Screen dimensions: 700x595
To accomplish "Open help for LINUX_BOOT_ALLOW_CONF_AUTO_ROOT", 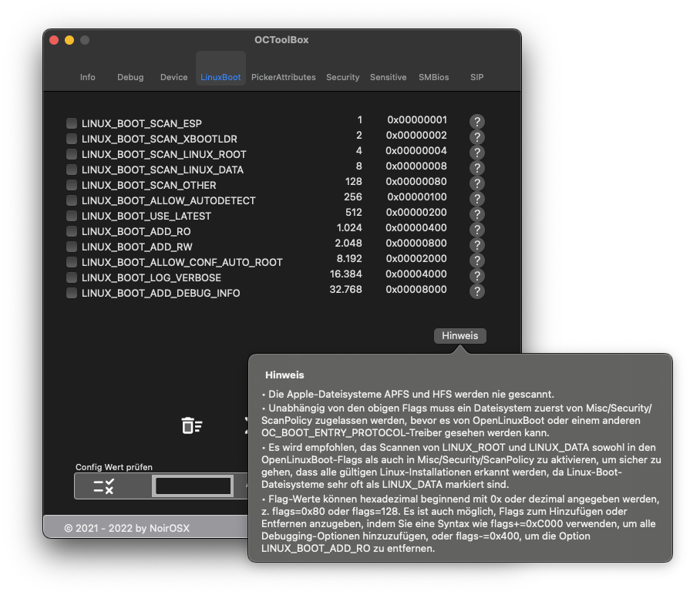I will (476, 261).
